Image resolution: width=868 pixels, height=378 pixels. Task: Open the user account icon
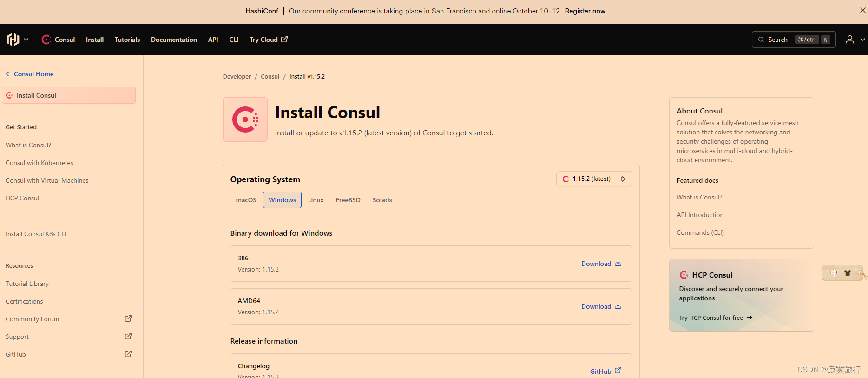pyautogui.click(x=850, y=40)
